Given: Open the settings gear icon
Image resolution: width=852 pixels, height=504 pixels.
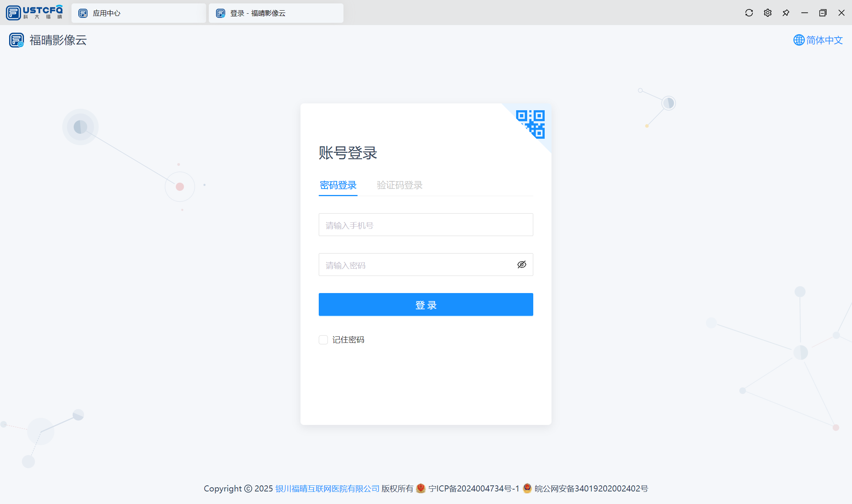Looking at the screenshot, I should (768, 13).
